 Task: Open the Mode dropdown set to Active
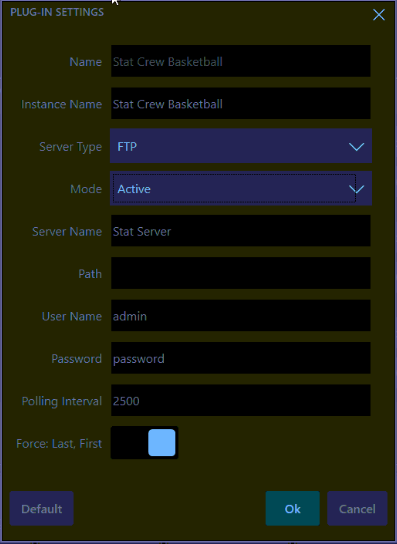point(241,188)
